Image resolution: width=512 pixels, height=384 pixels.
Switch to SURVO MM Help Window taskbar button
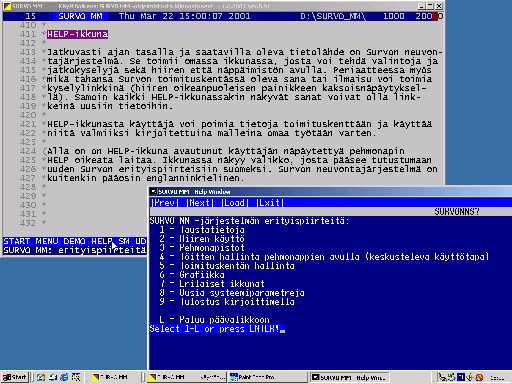[350, 377]
